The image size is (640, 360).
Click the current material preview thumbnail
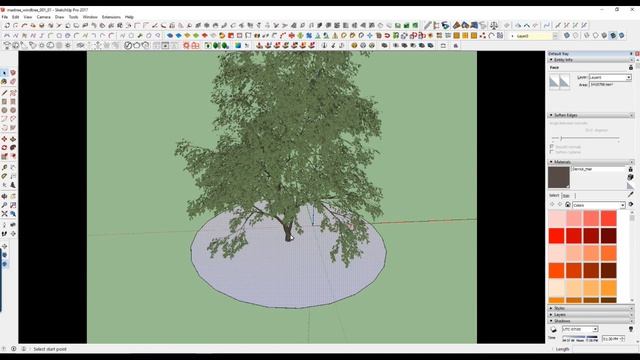(x=559, y=177)
